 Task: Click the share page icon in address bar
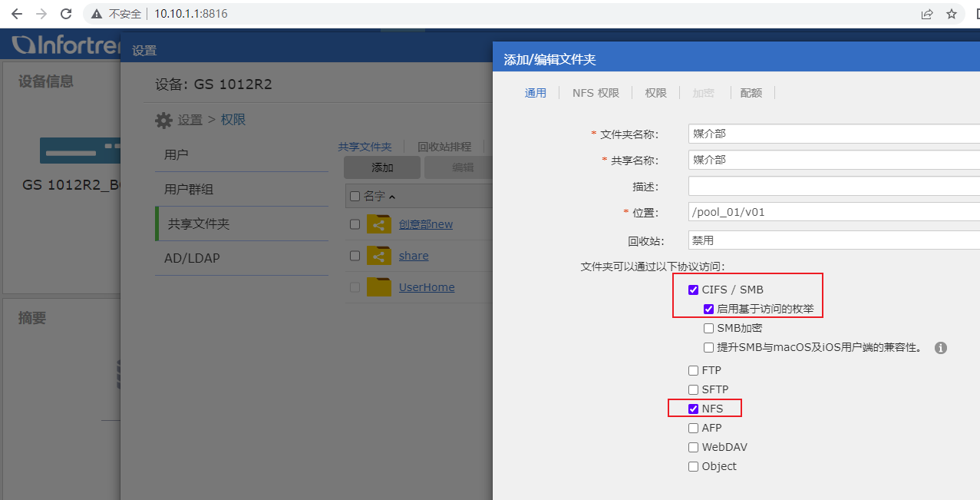tap(927, 14)
